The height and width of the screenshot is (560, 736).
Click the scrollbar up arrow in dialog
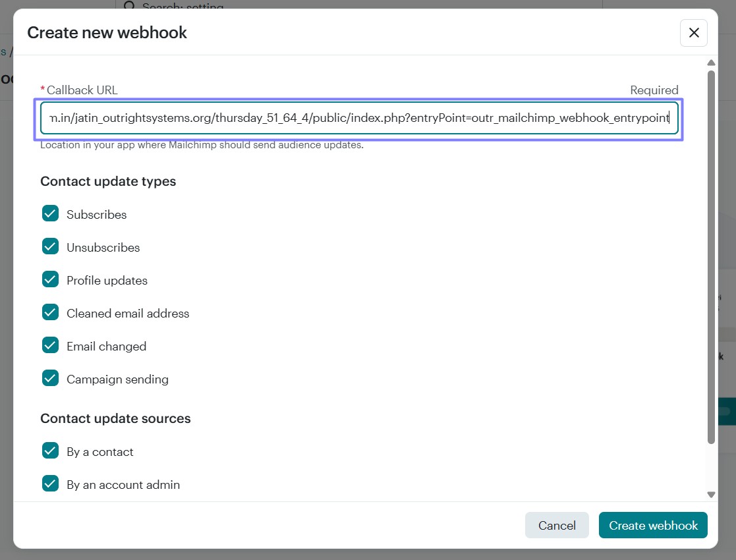pyautogui.click(x=711, y=63)
